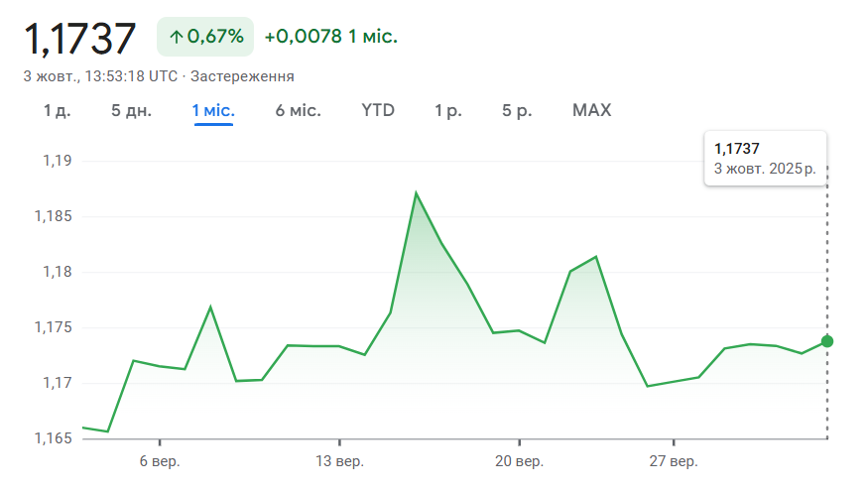This screenshot has height=491, width=868.
Task: Click the '27 вер.' date axis label
Action: coord(673,461)
